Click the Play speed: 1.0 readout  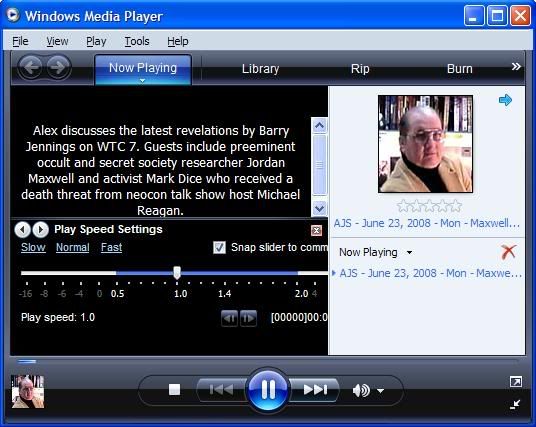(58, 317)
